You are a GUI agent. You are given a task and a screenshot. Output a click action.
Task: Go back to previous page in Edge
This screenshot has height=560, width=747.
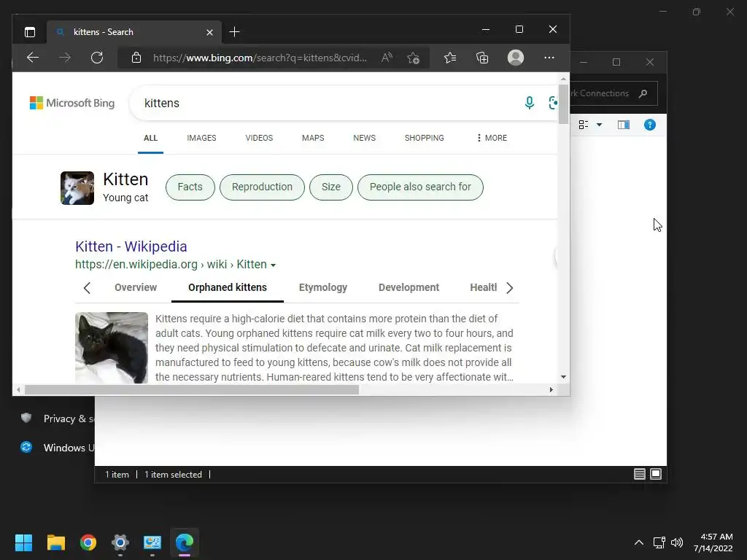click(x=33, y=58)
